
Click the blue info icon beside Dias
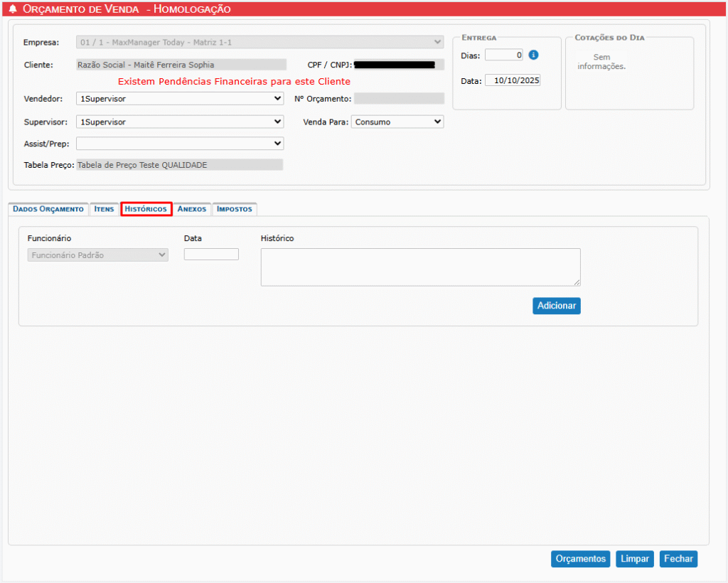[534, 55]
